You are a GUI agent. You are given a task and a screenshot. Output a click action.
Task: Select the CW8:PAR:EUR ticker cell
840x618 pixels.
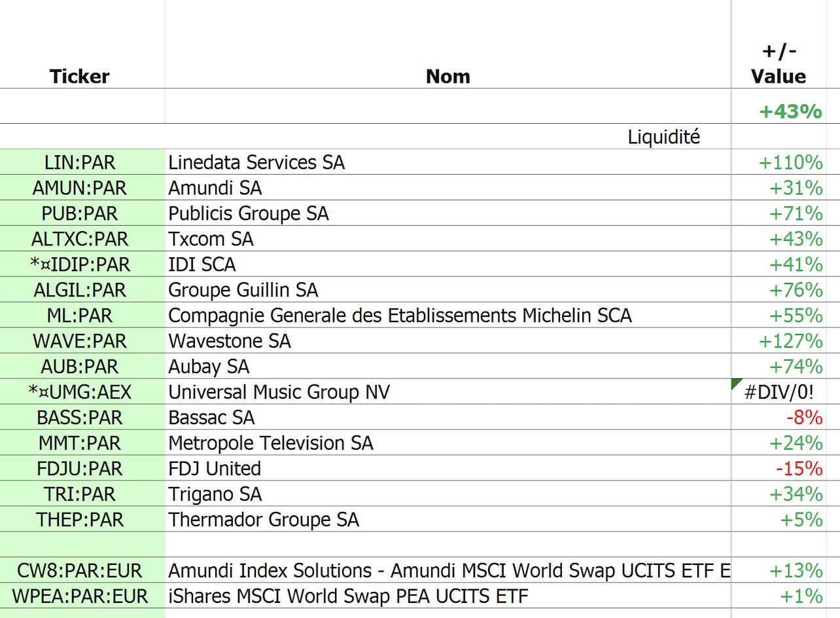80,570
